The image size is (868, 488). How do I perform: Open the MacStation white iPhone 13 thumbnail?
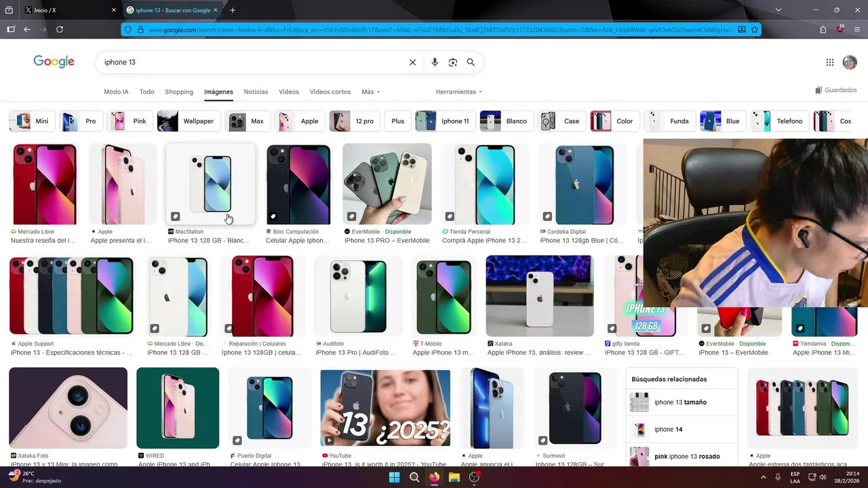pyautogui.click(x=211, y=184)
